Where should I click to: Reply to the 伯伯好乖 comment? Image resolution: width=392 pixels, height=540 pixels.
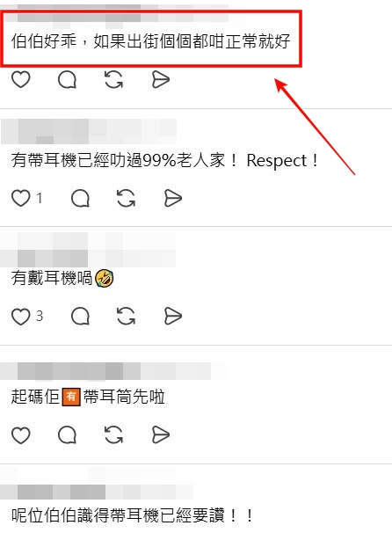67,79
